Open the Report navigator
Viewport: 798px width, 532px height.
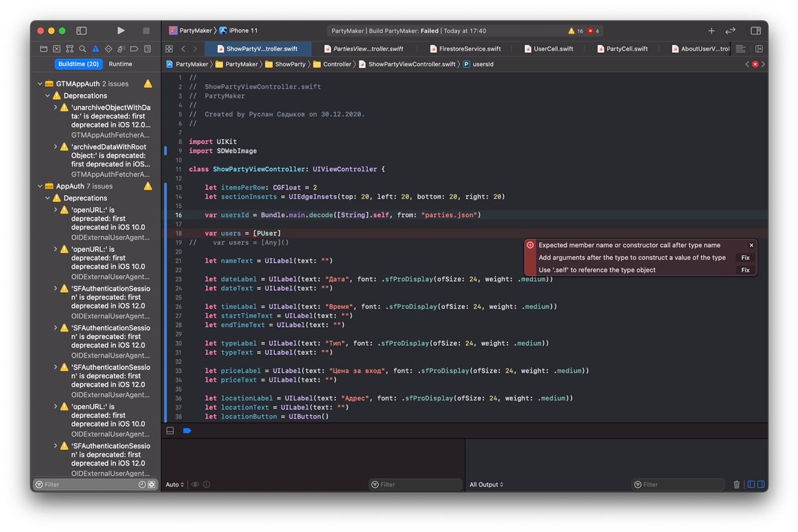148,49
